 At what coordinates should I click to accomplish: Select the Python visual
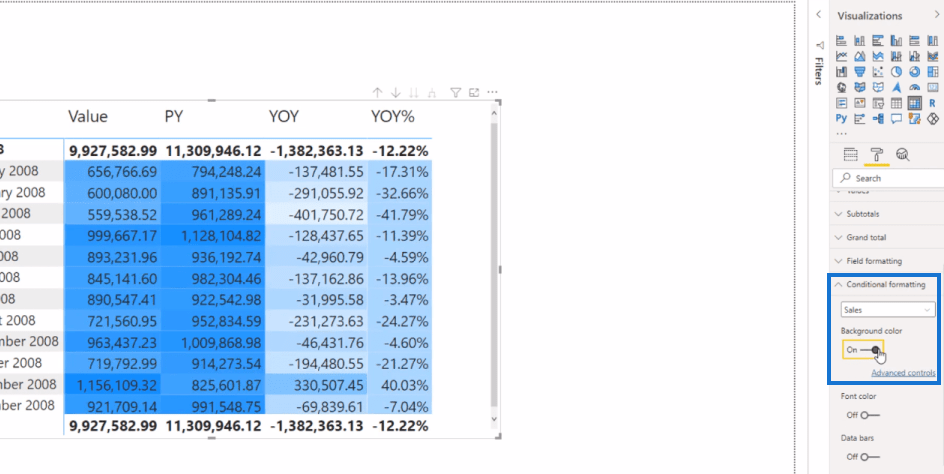[x=842, y=119]
